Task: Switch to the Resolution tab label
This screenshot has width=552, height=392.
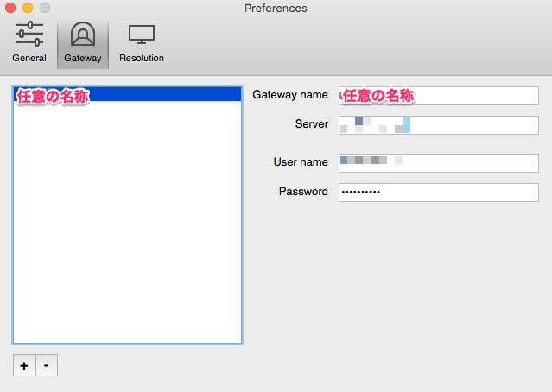Action: (141, 59)
